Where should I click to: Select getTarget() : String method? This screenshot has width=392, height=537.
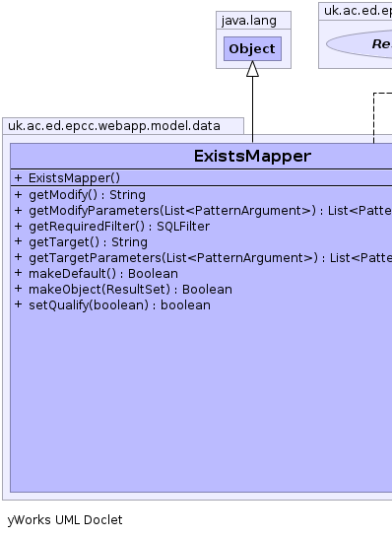click(88, 242)
